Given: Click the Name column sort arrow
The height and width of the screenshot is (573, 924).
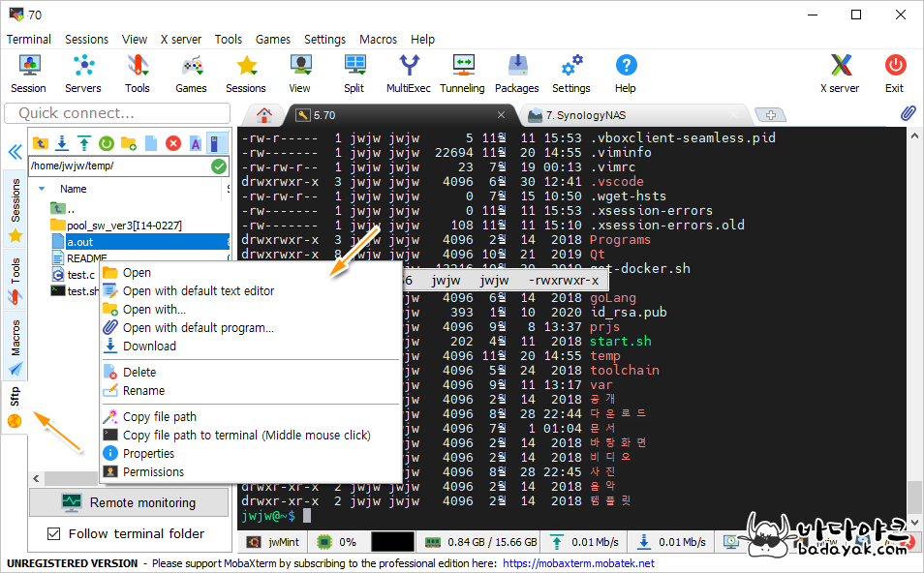Looking at the screenshot, I should pyautogui.click(x=42, y=189).
